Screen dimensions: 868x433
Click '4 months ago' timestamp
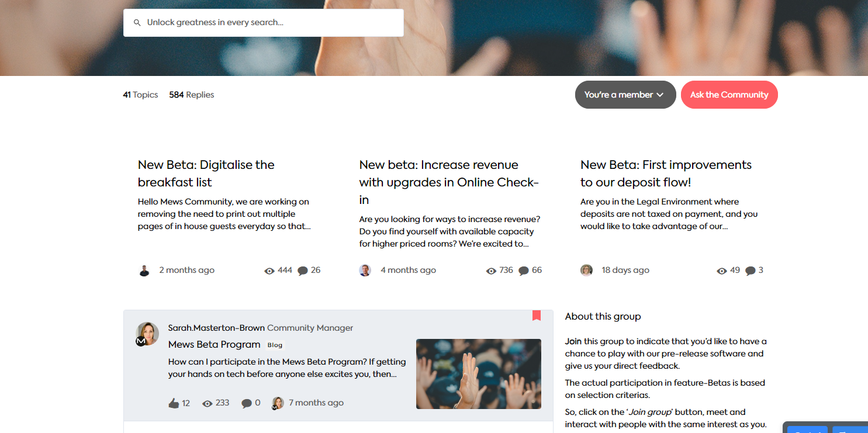(409, 271)
